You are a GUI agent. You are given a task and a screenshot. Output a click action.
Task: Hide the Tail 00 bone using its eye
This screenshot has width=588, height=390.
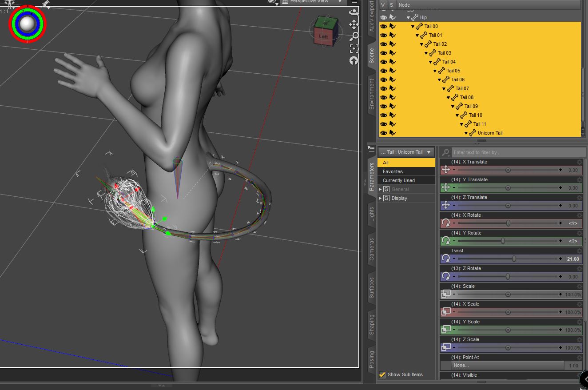coord(384,26)
